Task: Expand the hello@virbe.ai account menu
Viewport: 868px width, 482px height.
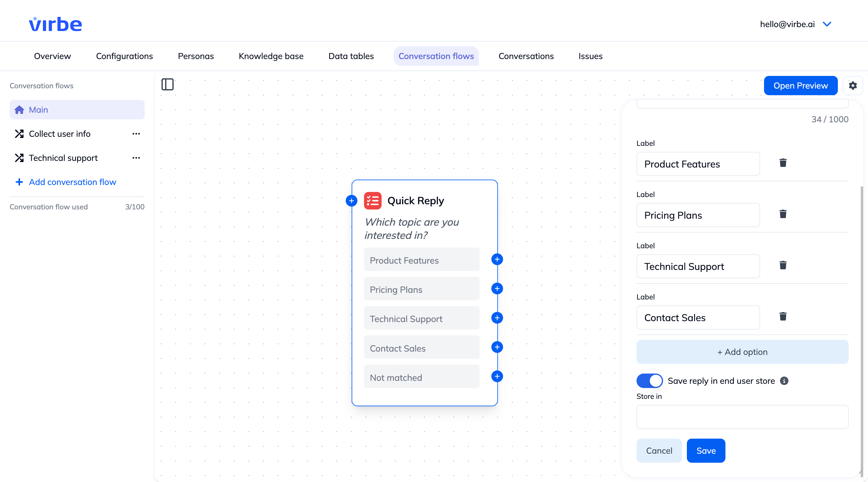Action: [827, 24]
